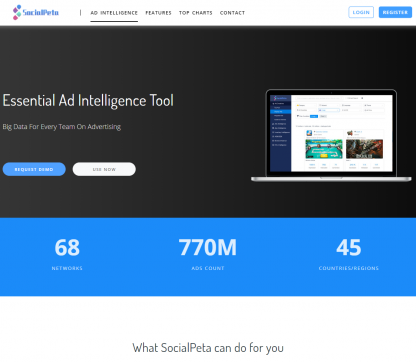Screen dimensions: 416x362
Task: Click the 45 Countries/Regions statistic
Action: [x=349, y=253]
